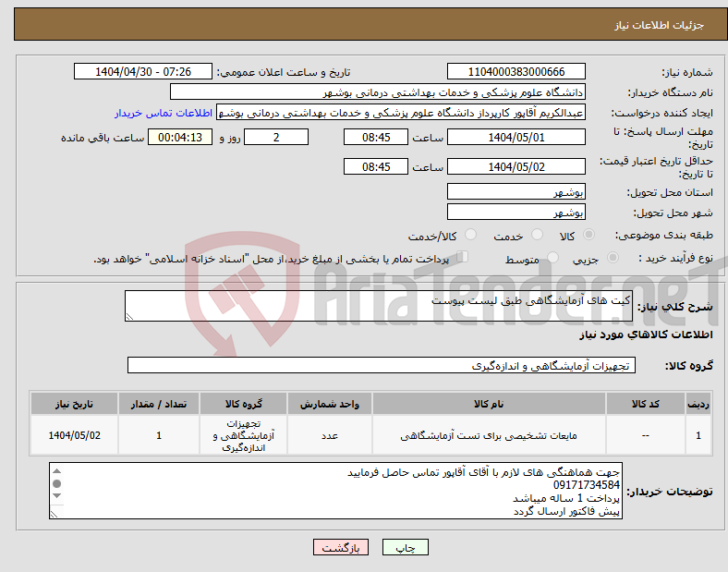Click the چاپ (print) button
Screen dimensions: 728x572
coord(405,547)
